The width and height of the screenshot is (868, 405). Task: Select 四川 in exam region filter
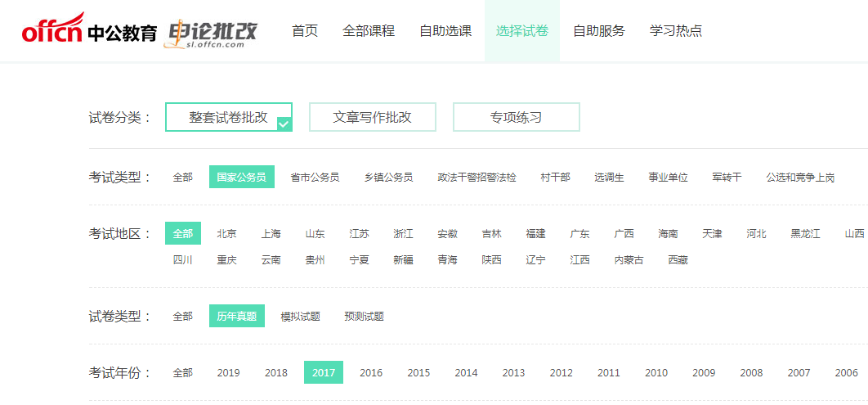182,260
